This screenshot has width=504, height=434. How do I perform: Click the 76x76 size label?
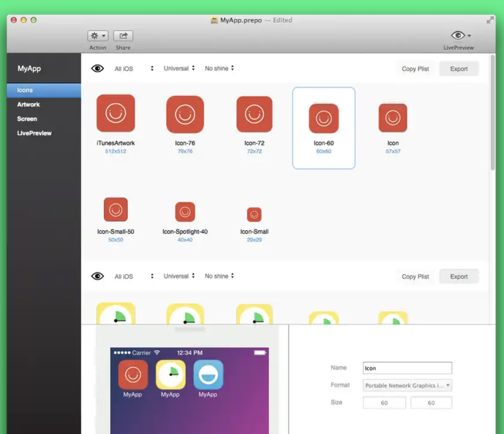pos(185,151)
